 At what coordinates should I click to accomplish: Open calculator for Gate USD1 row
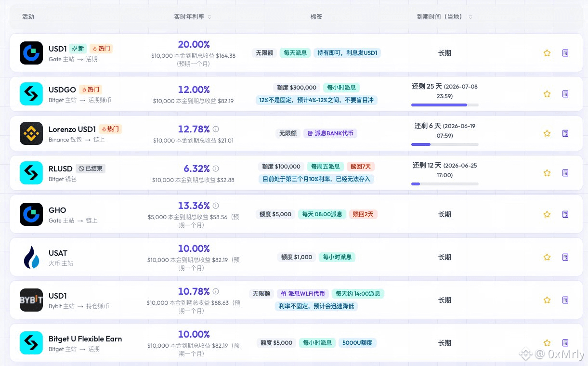[565, 53]
